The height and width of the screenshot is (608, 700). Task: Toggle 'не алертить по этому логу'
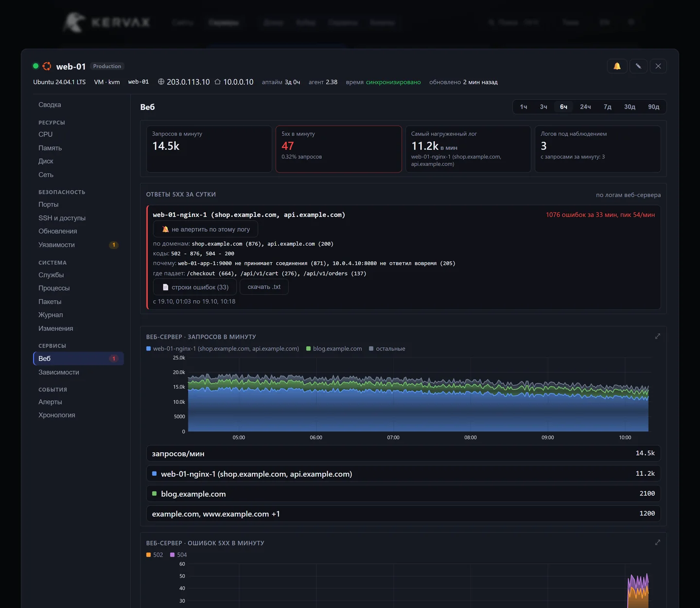[206, 229]
